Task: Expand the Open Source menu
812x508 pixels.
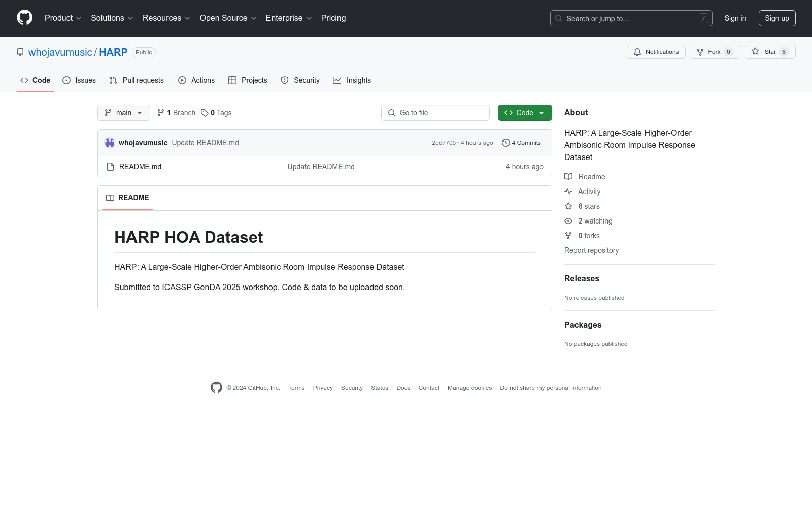Action: [x=228, y=18]
